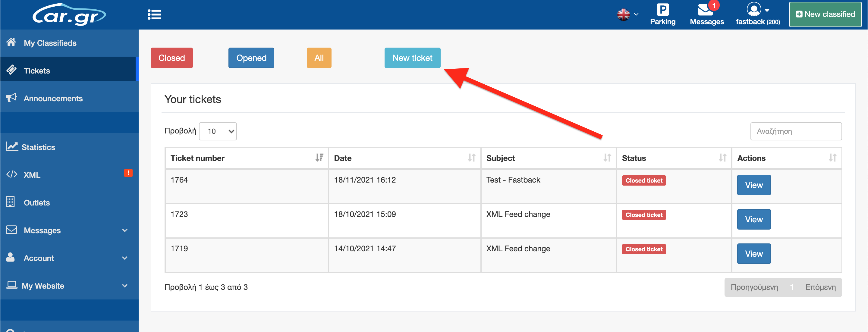Focus the Αναζήτηση search field

796,131
